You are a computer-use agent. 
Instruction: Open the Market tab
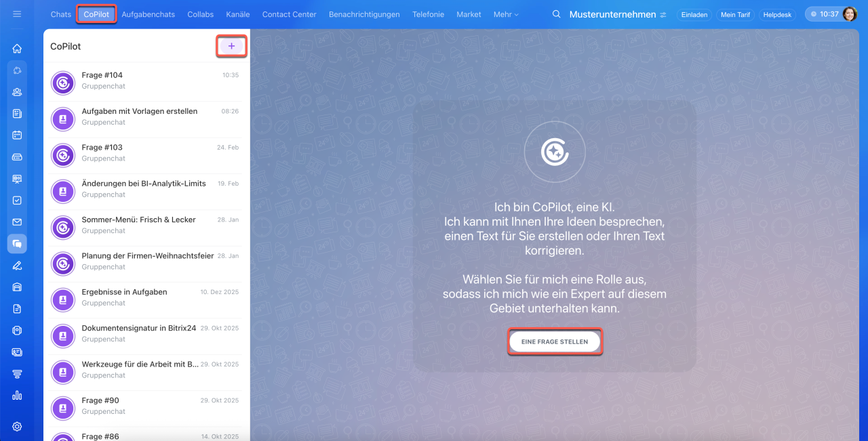(469, 14)
